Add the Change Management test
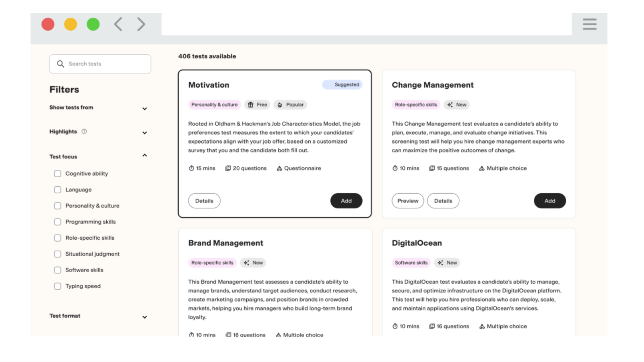The image size is (644, 362). click(550, 201)
